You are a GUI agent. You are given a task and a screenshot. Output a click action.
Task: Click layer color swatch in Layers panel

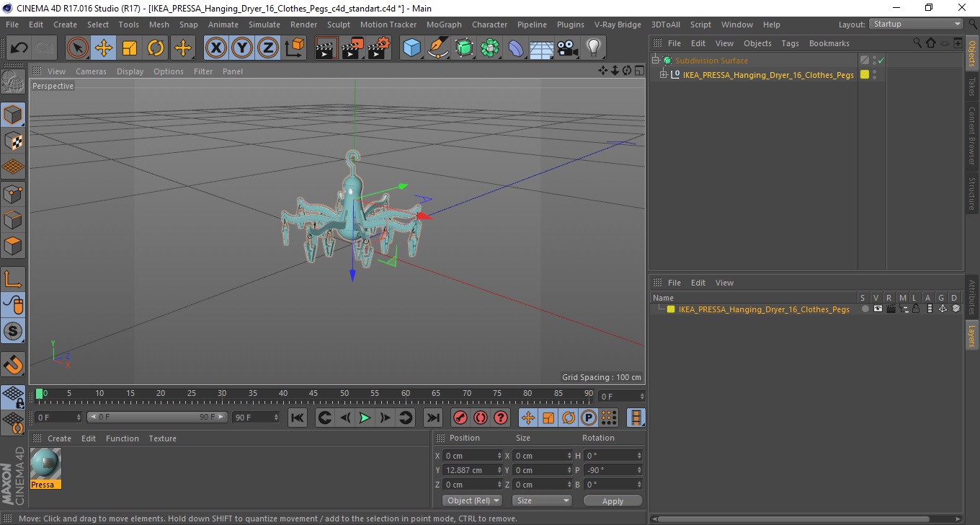670,309
